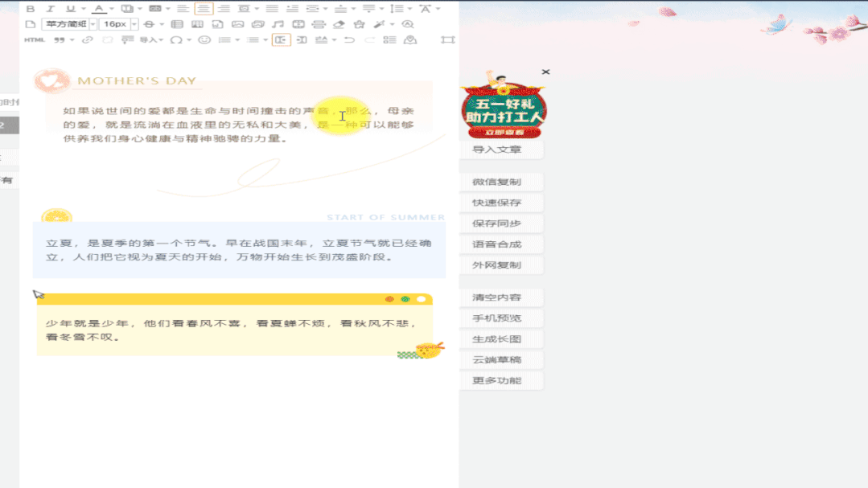Align text to the left
The image size is (868, 488).
[x=183, y=9]
